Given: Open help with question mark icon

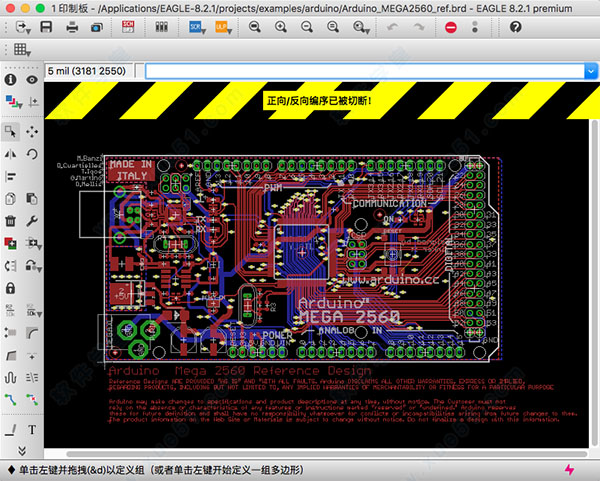Looking at the screenshot, I should tap(515, 27).
